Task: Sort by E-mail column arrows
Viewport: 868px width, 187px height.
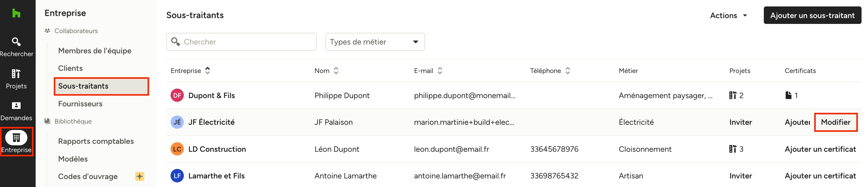Action: (440, 71)
